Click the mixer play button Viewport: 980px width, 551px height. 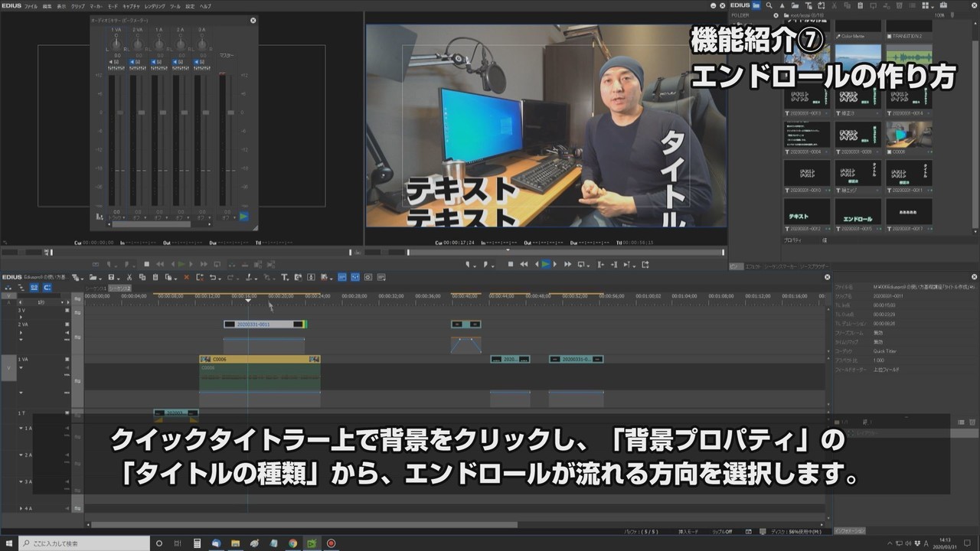tap(243, 217)
